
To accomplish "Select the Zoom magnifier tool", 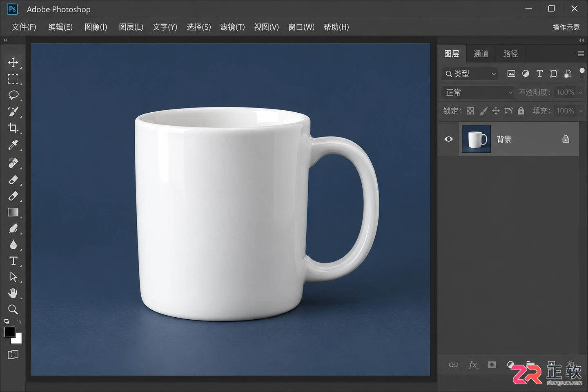I will coord(13,309).
